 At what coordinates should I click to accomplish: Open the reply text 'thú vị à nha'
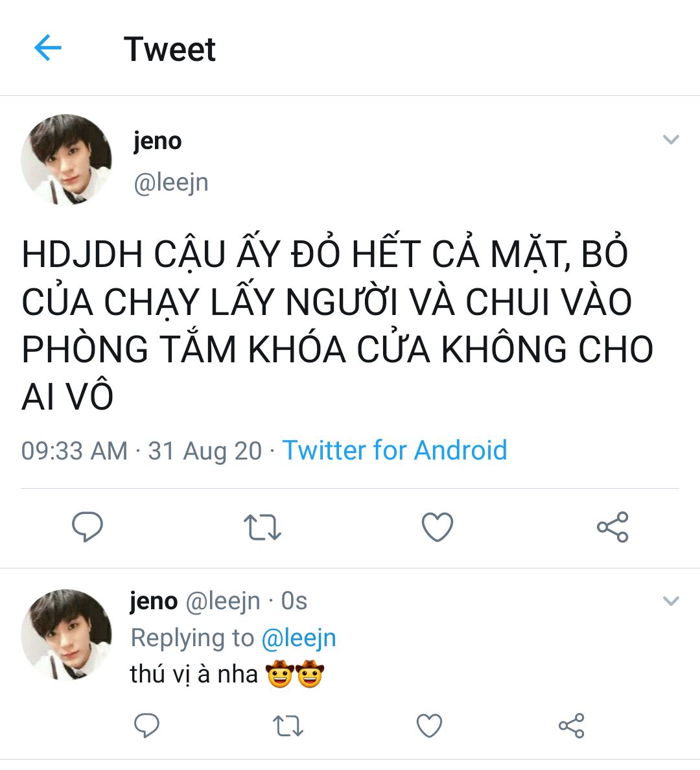194,674
